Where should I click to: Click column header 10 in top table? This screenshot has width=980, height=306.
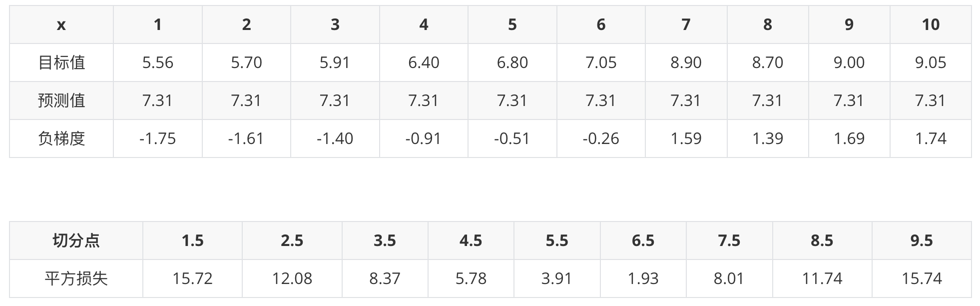[931, 24]
